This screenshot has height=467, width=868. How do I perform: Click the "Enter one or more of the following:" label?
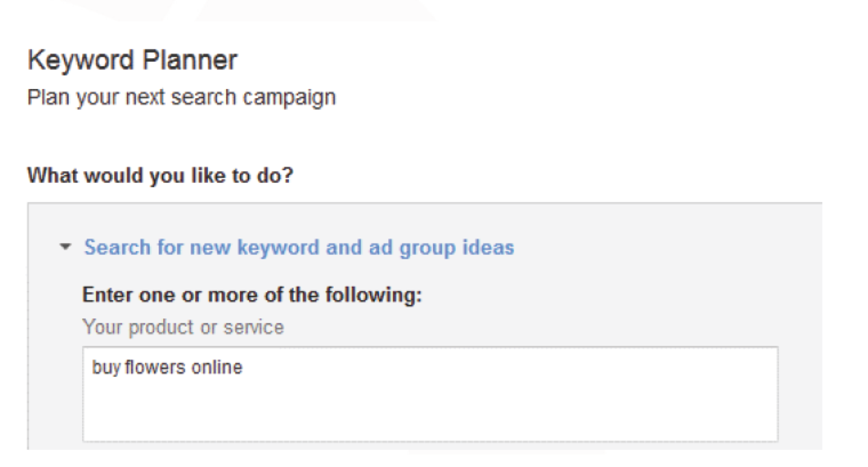point(253,295)
